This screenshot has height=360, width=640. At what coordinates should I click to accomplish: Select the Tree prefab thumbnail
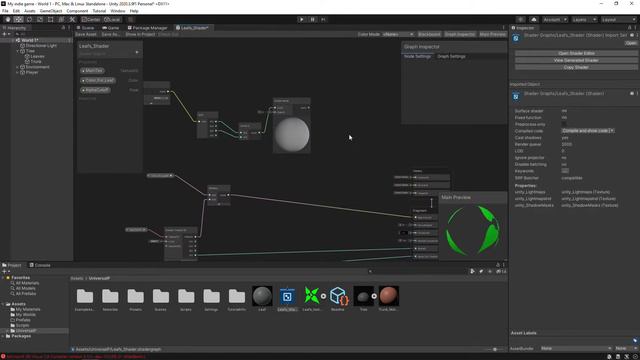(x=363, y=296)
